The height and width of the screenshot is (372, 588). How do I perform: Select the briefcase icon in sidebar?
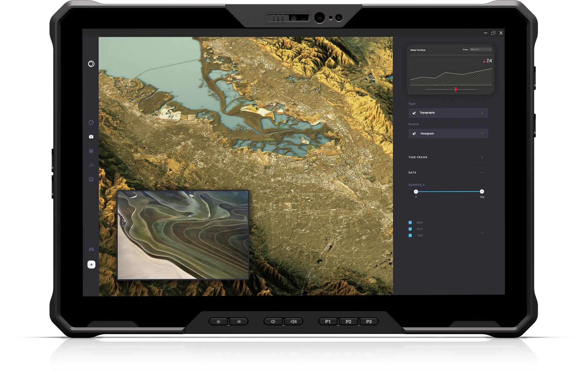click(x=91, y=137)
